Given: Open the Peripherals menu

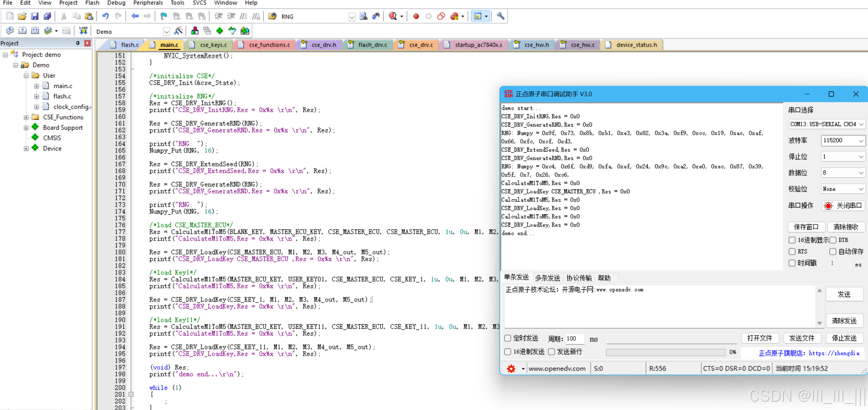Looking at the screenshot, I should point(148,3).
